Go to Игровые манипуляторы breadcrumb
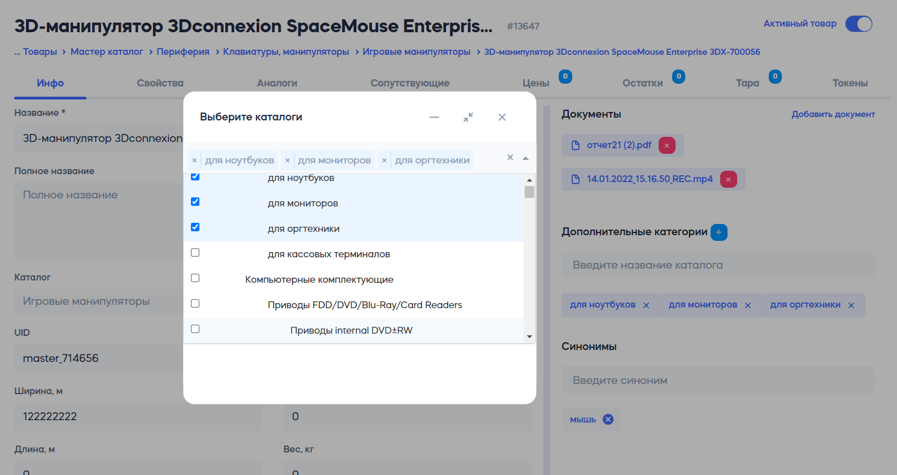The height and width of the screenshot is (475, 897). (416, 52)
